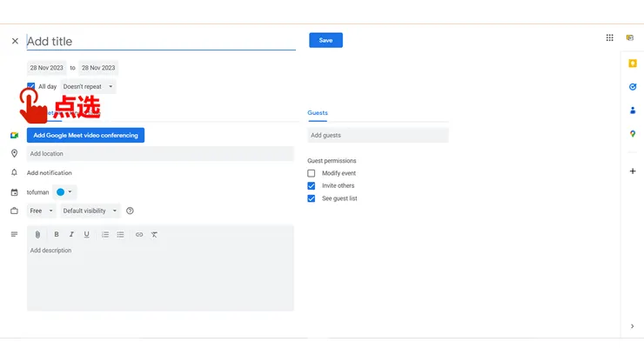Enable the Modify event permission
The image size is (644, 362).
[x=312, y=173]
